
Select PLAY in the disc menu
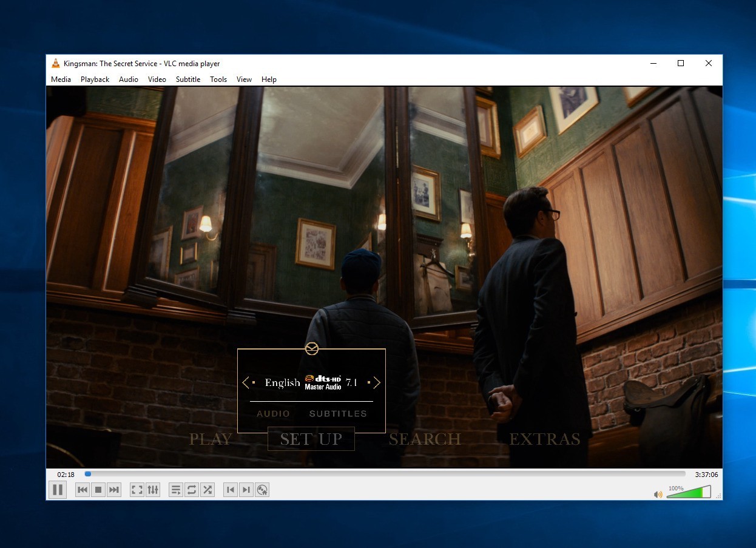[x=211, y=439]
